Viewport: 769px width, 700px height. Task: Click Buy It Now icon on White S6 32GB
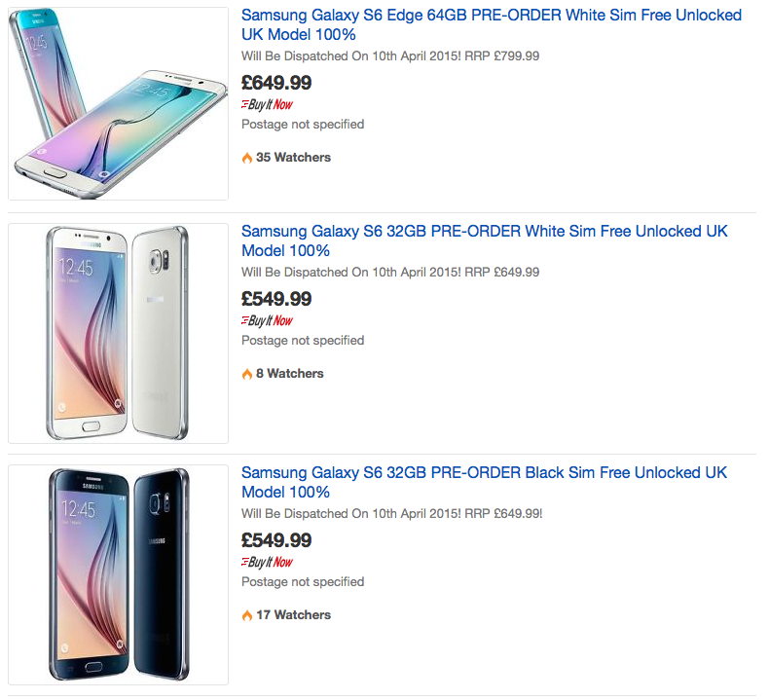pos(267,320)
